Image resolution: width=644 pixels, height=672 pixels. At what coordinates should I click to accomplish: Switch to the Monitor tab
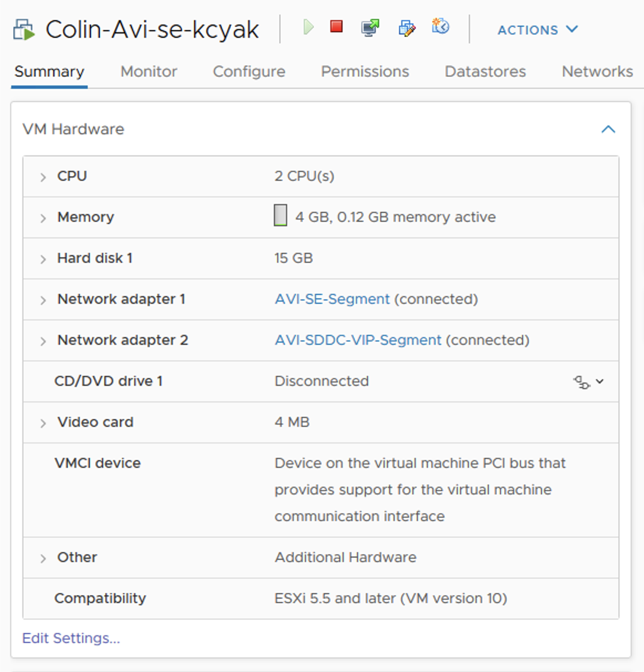point(149,72)
